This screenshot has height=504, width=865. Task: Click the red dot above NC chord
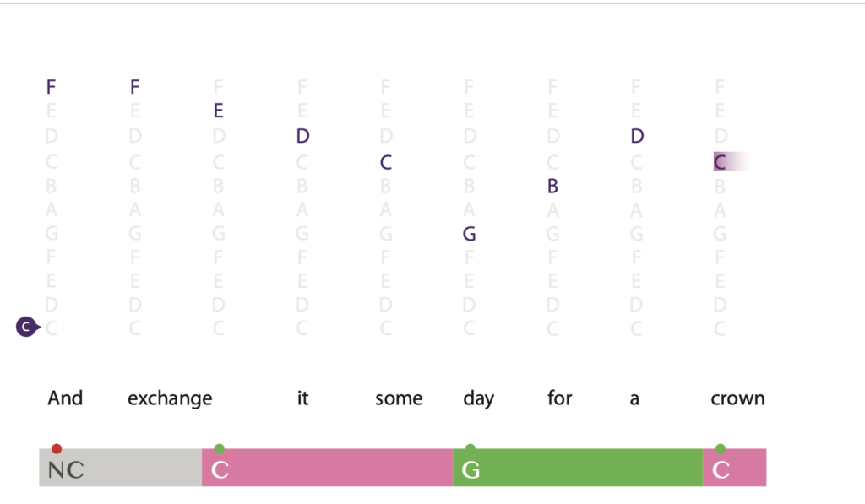57,448
